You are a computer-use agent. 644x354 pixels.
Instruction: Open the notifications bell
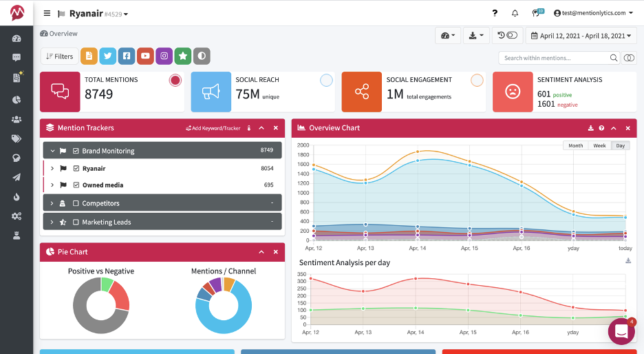pyautogui.click(x=515, y=13)
